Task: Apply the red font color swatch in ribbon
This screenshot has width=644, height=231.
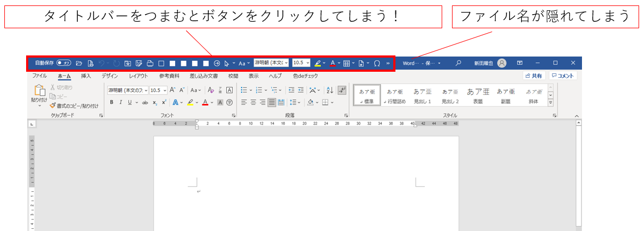Action: pyautogui.click(x=205, y=102)
